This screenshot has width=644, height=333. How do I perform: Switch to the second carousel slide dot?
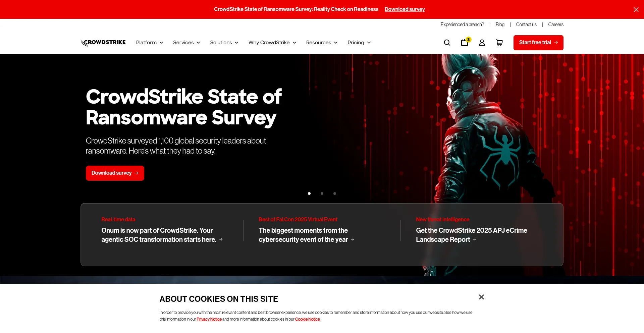(322, 193)
